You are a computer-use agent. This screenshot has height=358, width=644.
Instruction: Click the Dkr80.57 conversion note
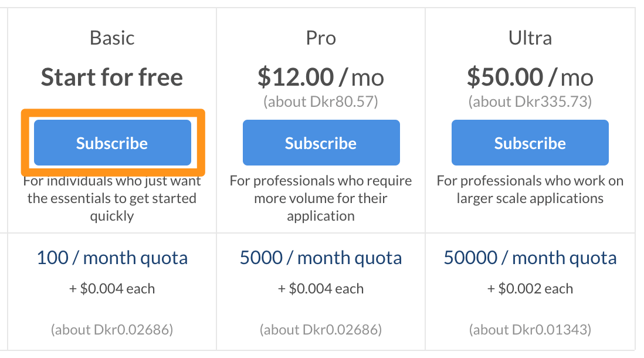(321, 102)
